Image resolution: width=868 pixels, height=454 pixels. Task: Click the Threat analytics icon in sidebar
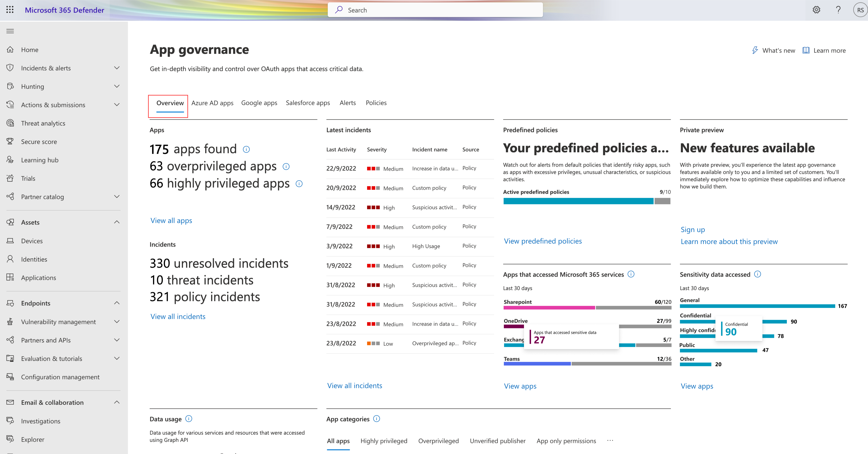point(10,123)
